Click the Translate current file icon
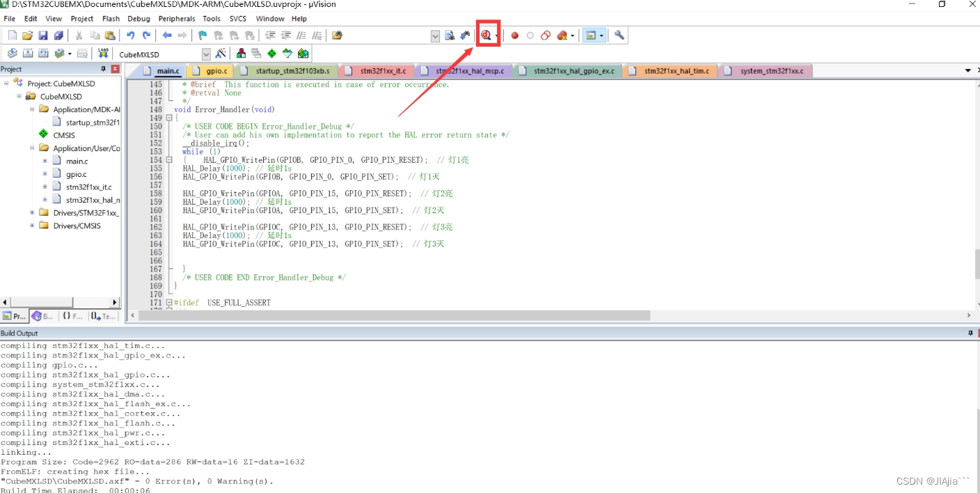980x493 pixels. coord(12,54)
